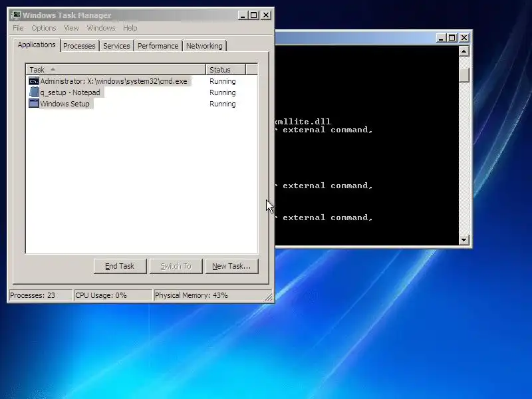The image size is (532, 399).
Task: Close the command prompt window
Action: point(464,38)
